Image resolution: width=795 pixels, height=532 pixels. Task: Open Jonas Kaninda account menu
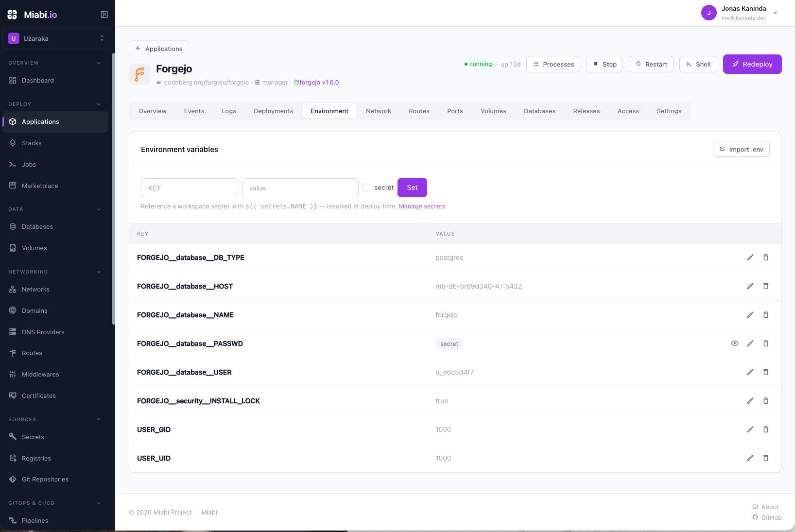pyautogui.click(x=740, y=13)
